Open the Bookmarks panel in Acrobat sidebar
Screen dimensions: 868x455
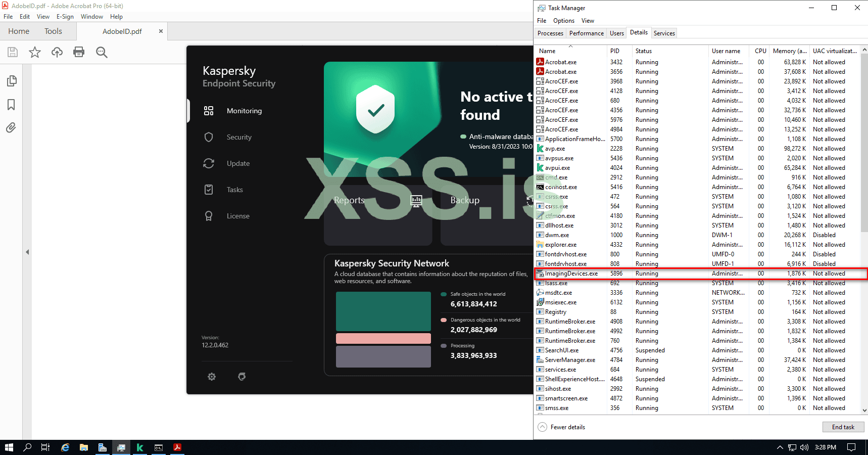point(11,105)
